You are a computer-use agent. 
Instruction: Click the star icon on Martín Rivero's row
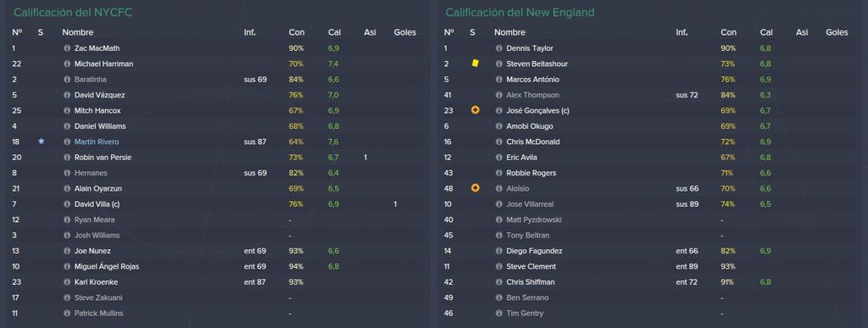tap(41, 142)
